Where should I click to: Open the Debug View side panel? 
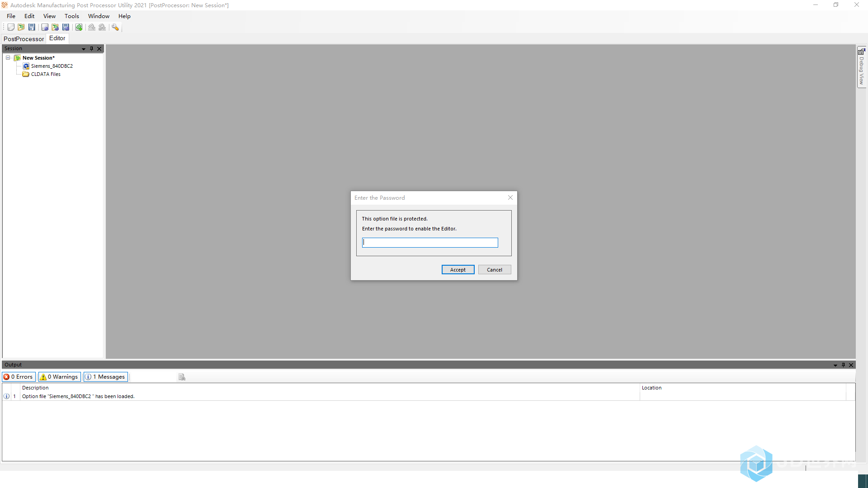click(x=862, y=67)
